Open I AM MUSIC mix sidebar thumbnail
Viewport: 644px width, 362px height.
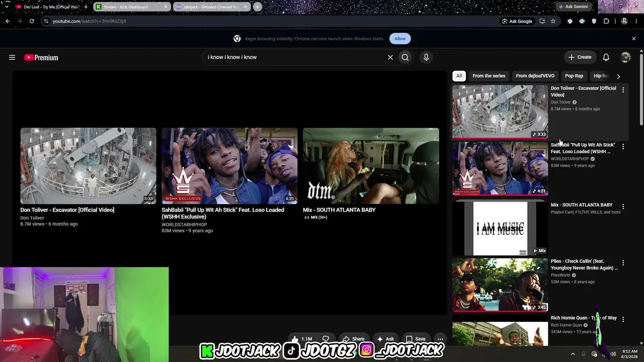500,228
